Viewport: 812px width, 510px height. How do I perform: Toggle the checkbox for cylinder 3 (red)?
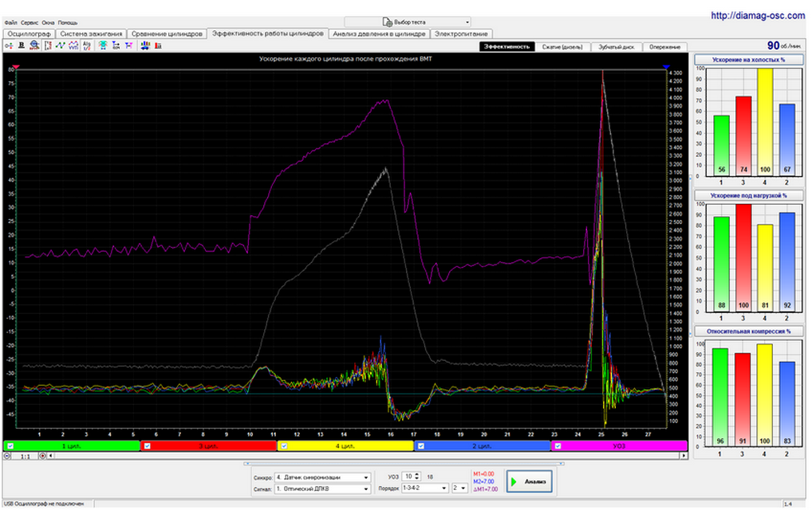click(147, 446)
